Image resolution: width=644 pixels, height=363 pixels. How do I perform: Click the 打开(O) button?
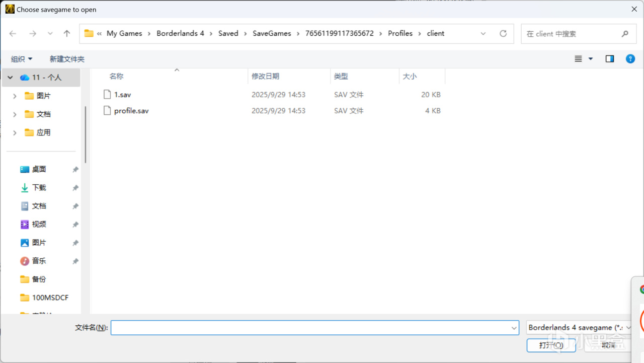pos(551,345)
